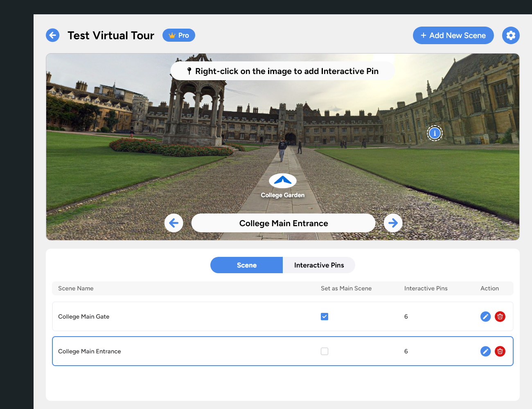Click the College Garden navigation arrow hotspot

(x=282, y=181)
